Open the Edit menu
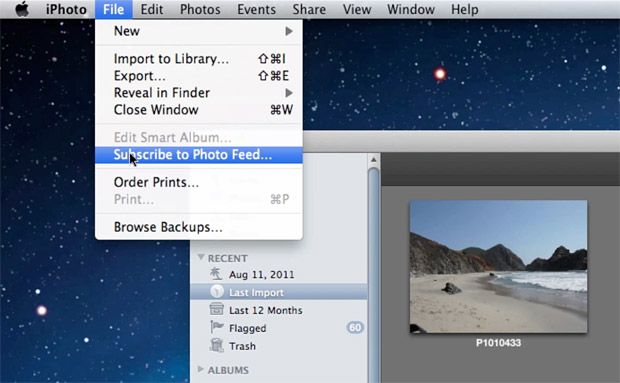 [x=152, y=9]
